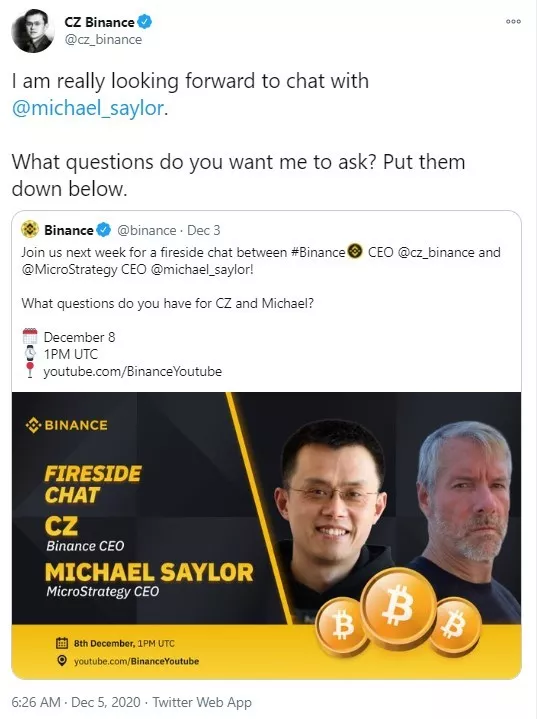Click the quoted Binance account name

69,230
